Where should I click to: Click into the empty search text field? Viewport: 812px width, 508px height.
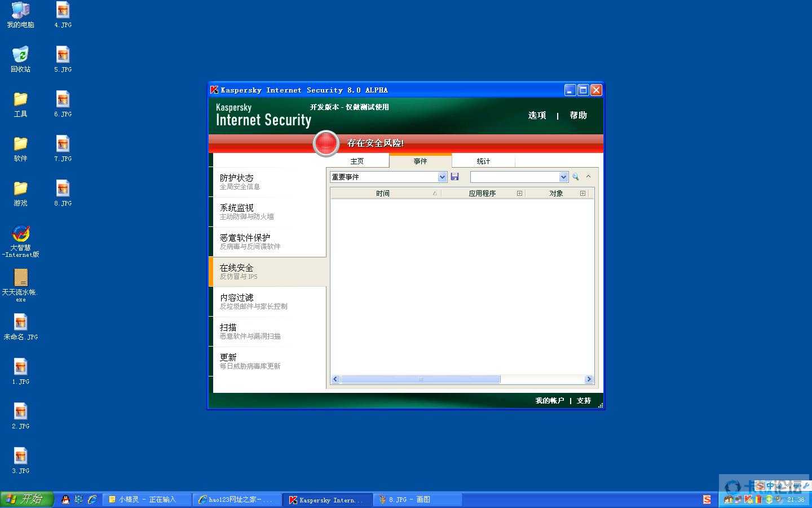(x=515, y=177)
